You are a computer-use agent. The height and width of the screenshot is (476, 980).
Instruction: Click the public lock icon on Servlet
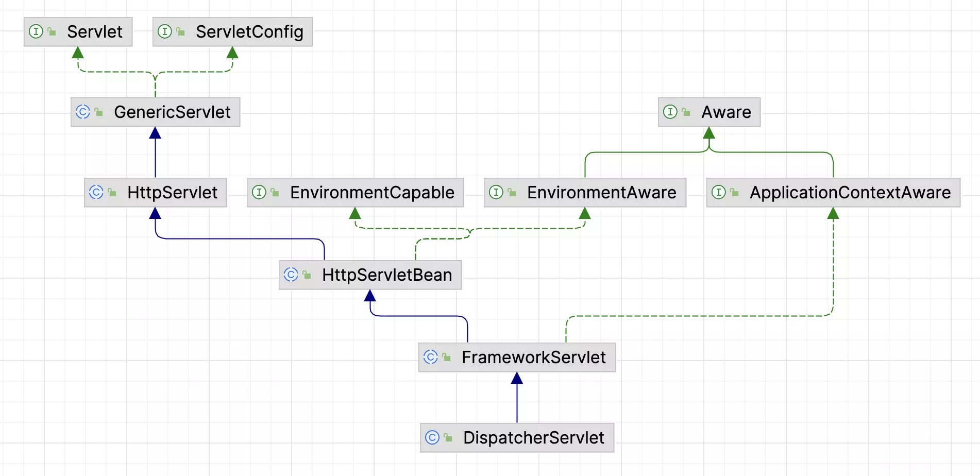(x=52, y=31)
